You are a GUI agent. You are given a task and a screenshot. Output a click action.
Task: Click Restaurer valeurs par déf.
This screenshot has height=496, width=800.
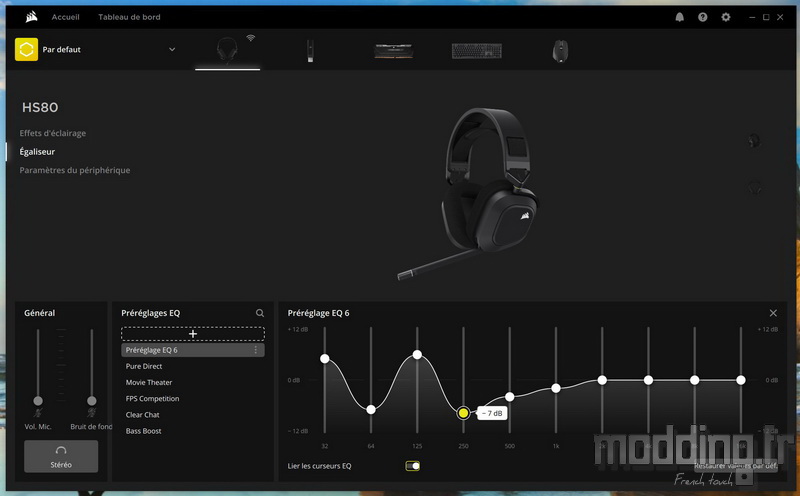(736, 465)
